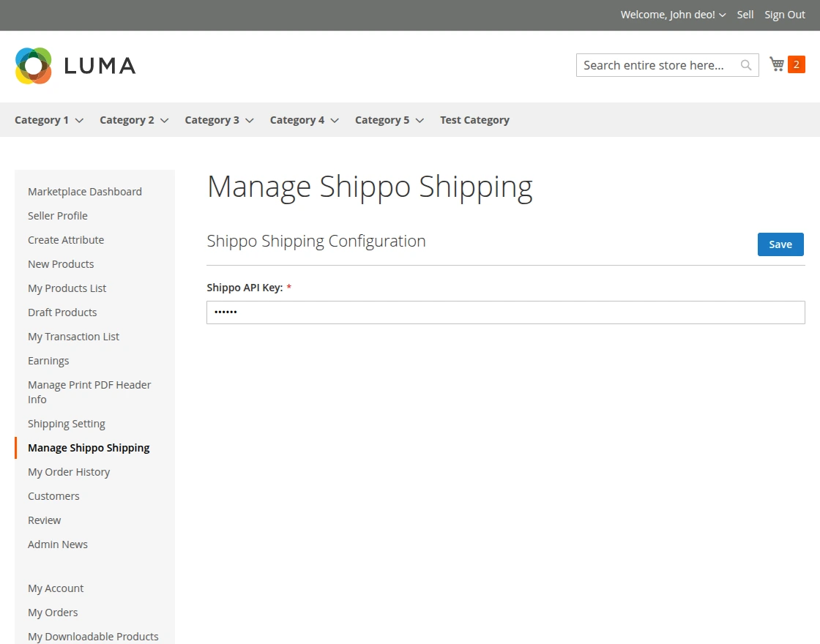Open the Review page
This screenshot has width=820, height=644.
coord(44,520)
